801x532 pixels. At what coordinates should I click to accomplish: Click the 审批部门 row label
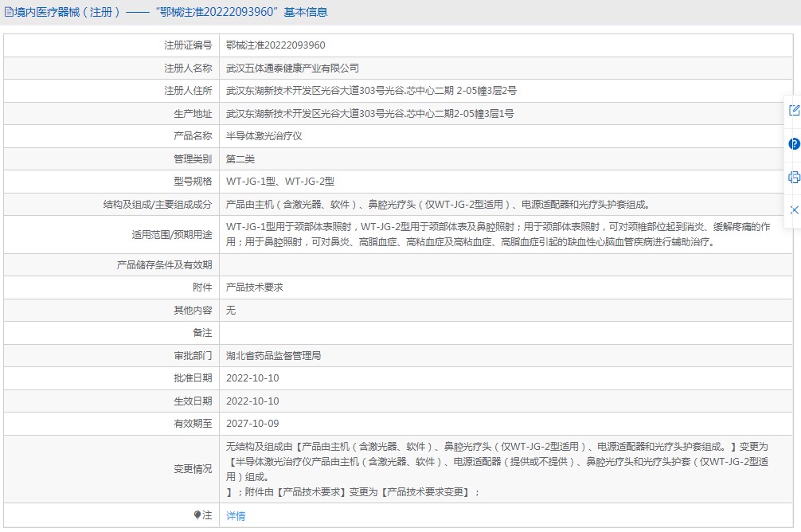pos(193,355)
